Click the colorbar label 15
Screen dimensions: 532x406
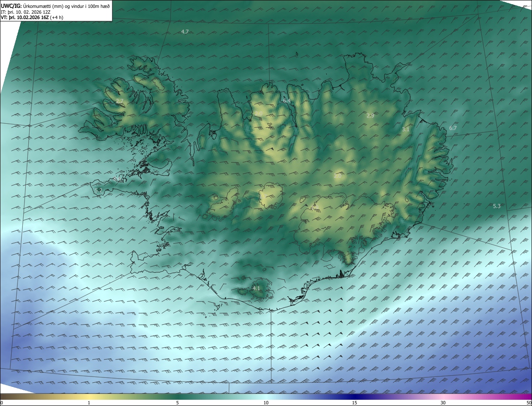355,403
